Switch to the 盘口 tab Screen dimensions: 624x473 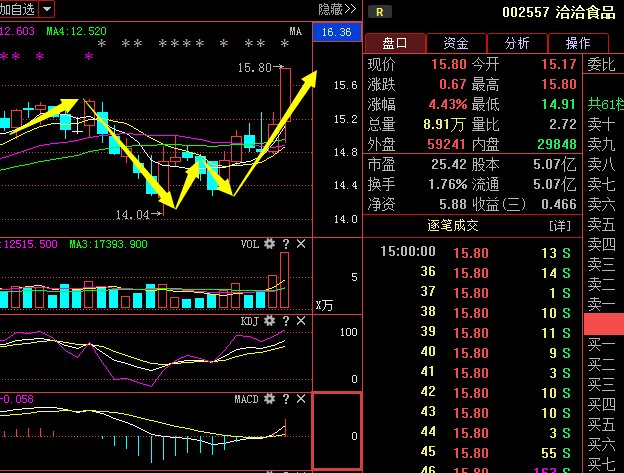[395, 43]
